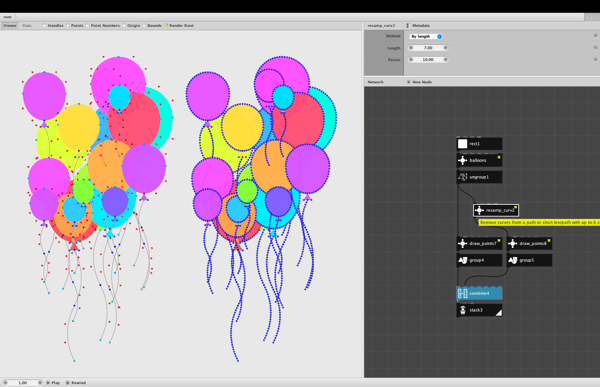Screen dimensions: 600x387
Task: Click the yellow tooltip under resamp_curv2
Action: coord(539,222)
